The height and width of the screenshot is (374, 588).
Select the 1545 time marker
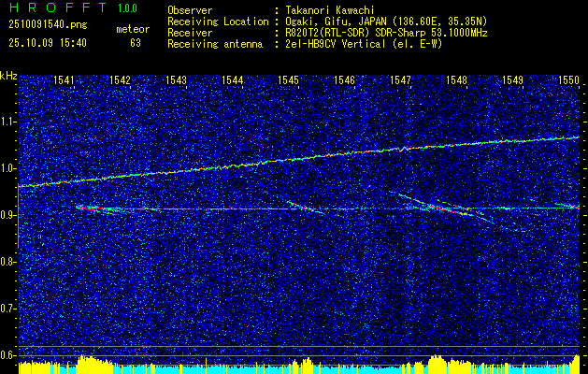tap(289, 80)
